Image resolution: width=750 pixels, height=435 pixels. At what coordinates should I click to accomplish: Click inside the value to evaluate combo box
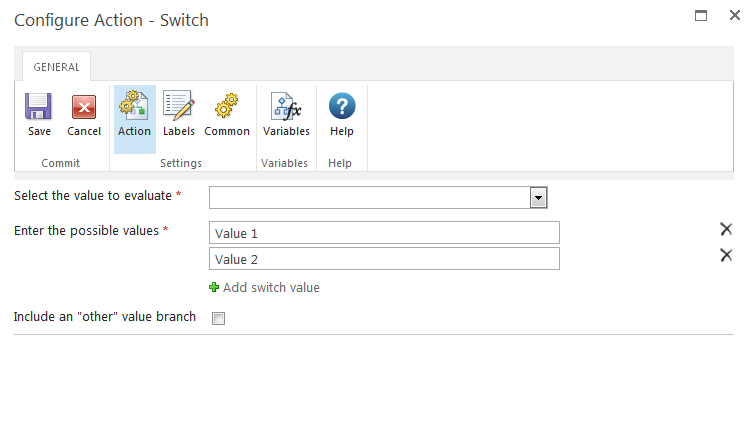pyautogui.click(x=369, y=197)
